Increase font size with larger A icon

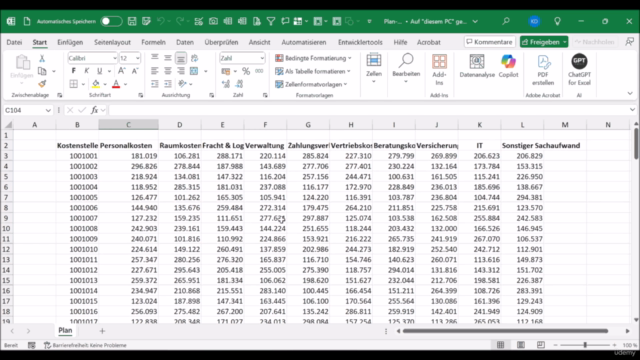[122, 71]
